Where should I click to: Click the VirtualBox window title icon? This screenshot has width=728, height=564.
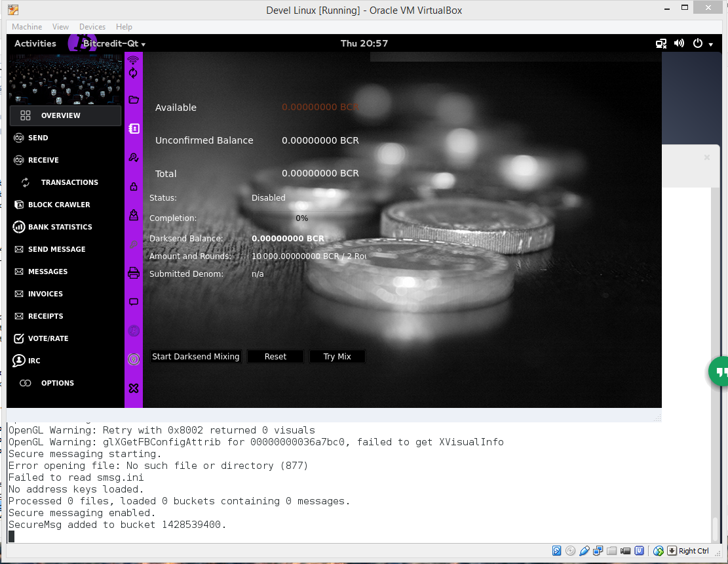pyautogui.click(x=13, y=10)
